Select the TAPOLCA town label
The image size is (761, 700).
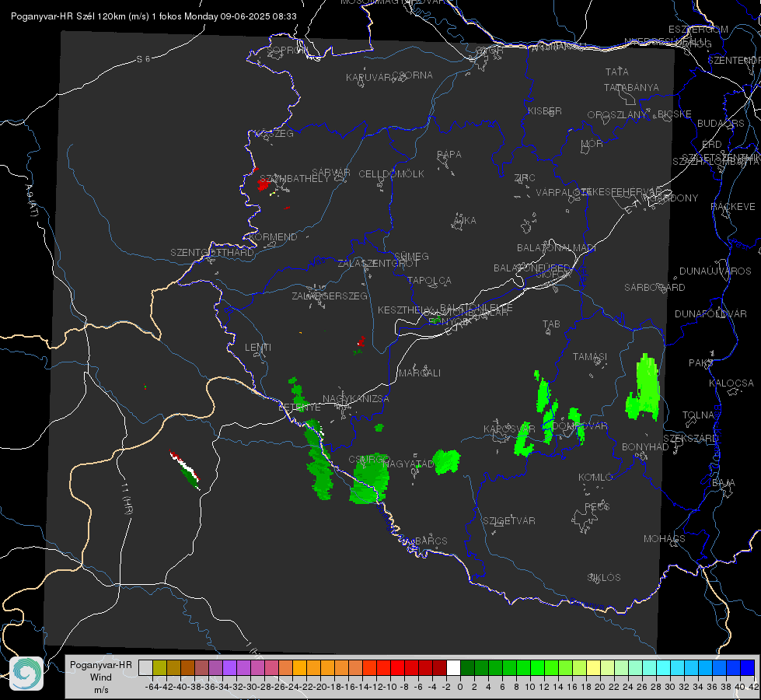tap(430, 280)
